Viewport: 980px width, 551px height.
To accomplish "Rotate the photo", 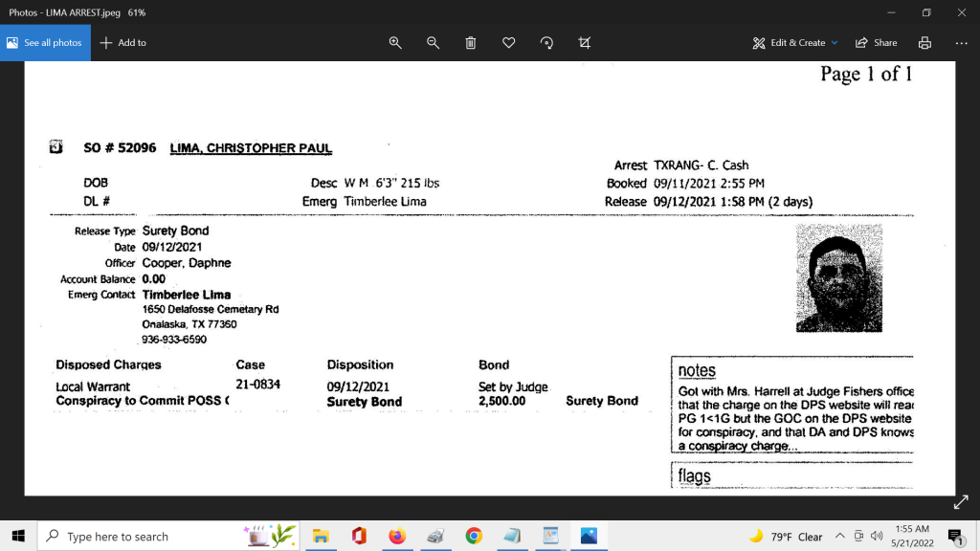I will click(546, 42).
